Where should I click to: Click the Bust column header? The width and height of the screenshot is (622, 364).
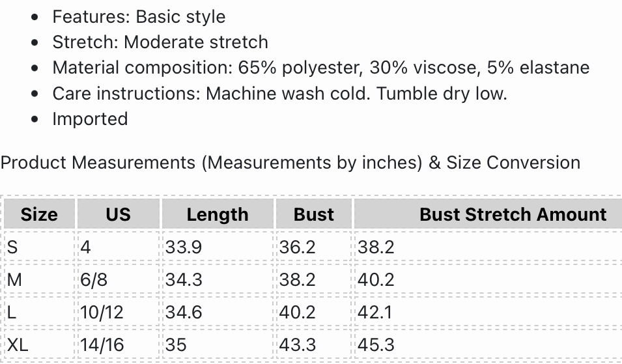coord(314,214)
